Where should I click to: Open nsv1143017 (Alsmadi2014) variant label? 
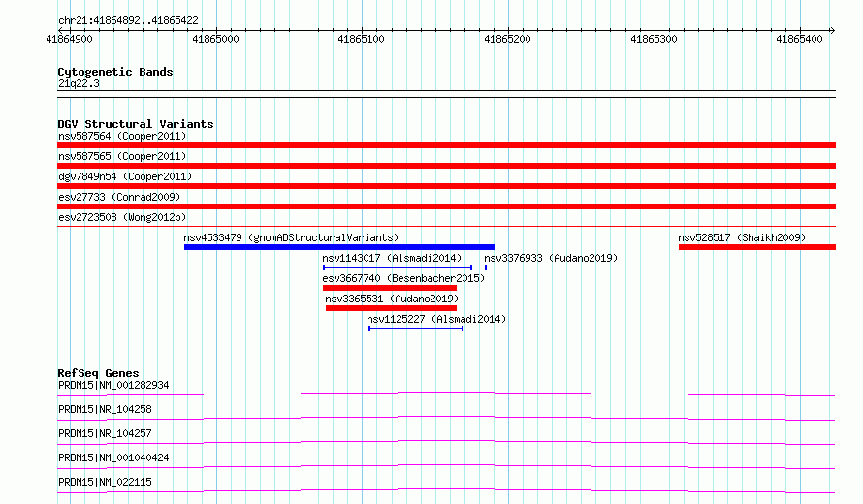coord(392,258)
